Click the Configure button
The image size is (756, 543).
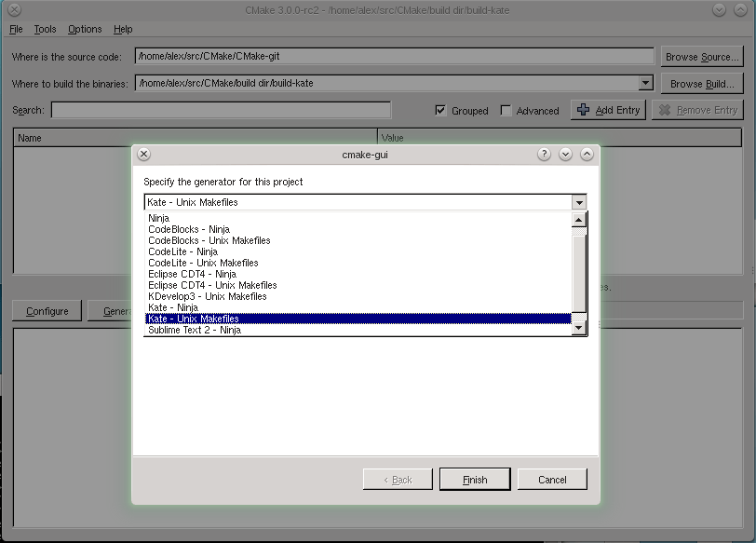[x=47, y=311]
